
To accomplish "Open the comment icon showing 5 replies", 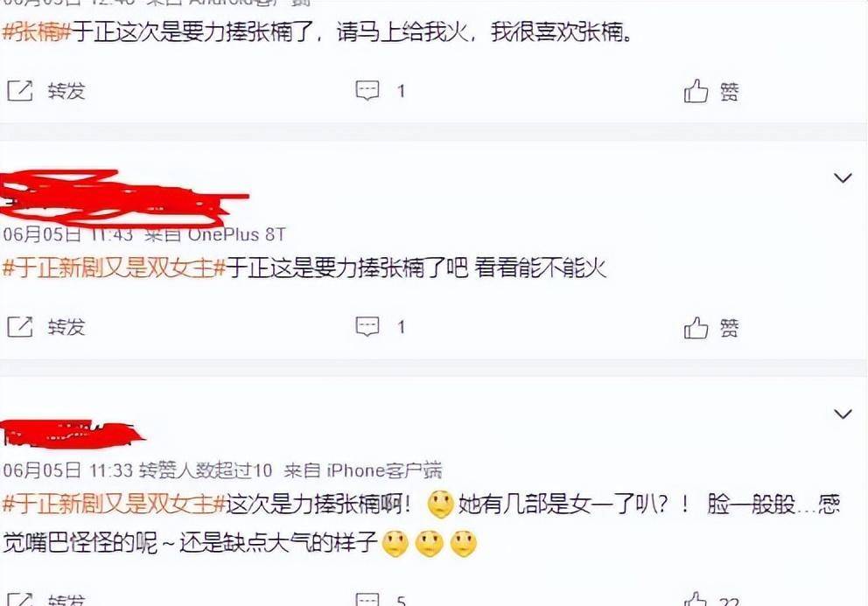I will tap(367, 600).
